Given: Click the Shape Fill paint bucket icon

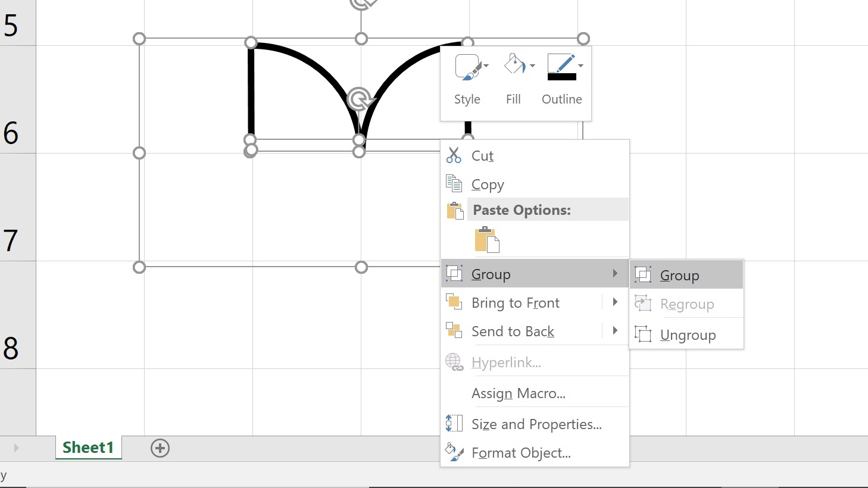Looking at the screenshot, I should click(515, 64).
